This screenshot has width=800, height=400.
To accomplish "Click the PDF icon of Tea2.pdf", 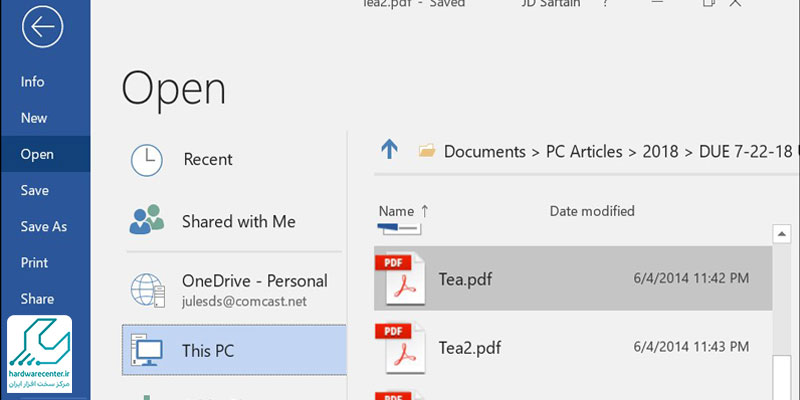I will pyautogui.click(x=399, y=348).
